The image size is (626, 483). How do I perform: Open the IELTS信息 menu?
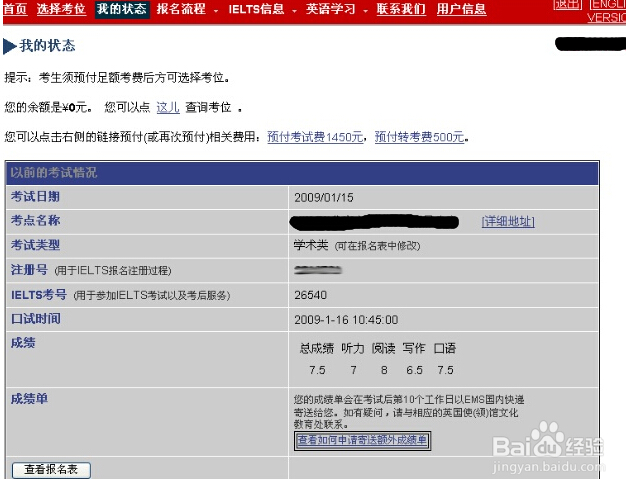tap(256, 9)
